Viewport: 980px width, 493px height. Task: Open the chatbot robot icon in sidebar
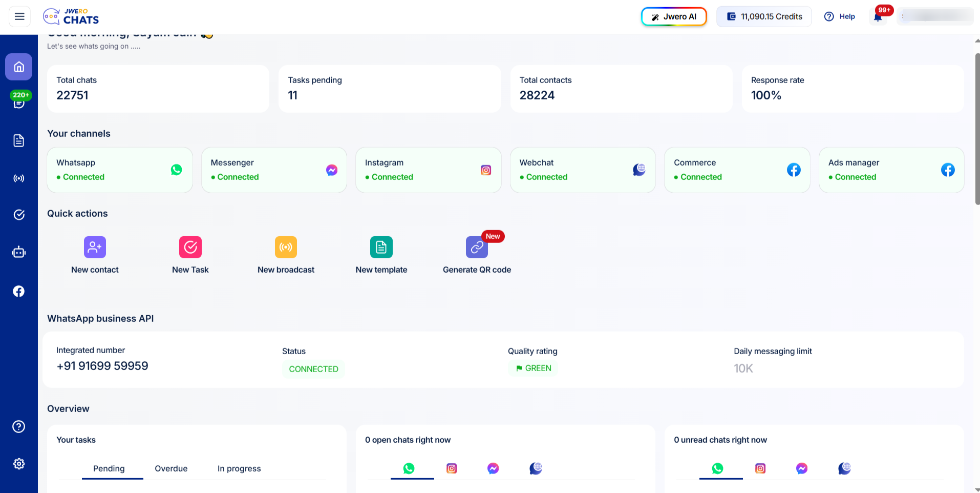(19, 252)
